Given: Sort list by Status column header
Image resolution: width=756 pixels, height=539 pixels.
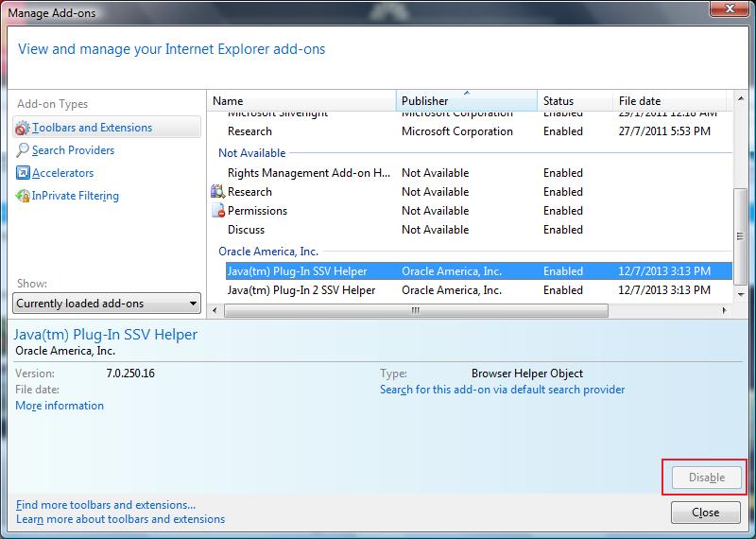Looking at the screenshot, I should click(x=575, y=101).
